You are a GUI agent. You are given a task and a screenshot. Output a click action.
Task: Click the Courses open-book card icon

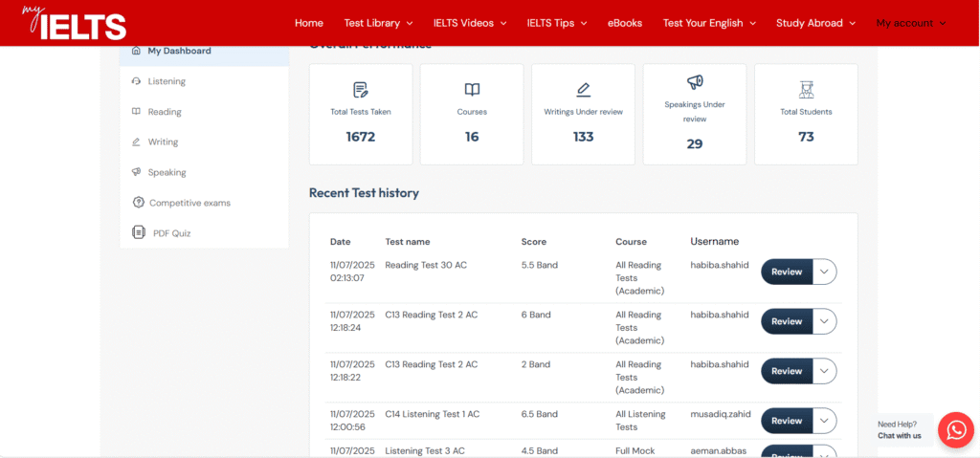pyautogui.click(x=472, y=90)
